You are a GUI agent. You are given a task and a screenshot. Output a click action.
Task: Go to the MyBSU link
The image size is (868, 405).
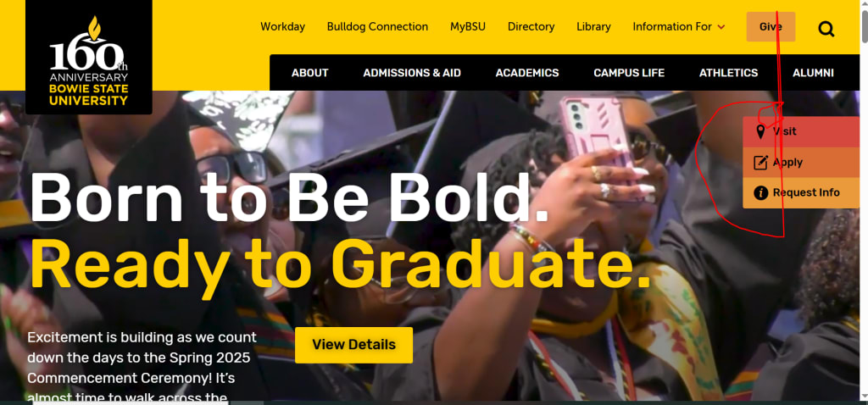[x=468, y=26]
